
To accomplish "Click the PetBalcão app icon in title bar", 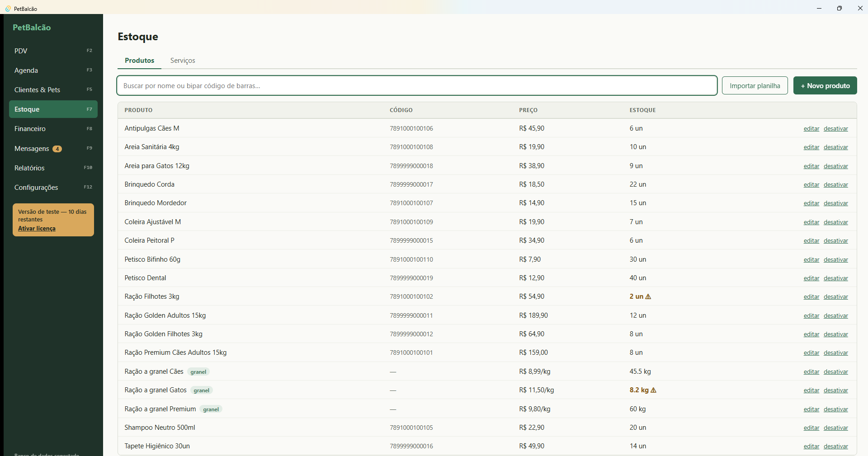I will click(x=8, y=9).
